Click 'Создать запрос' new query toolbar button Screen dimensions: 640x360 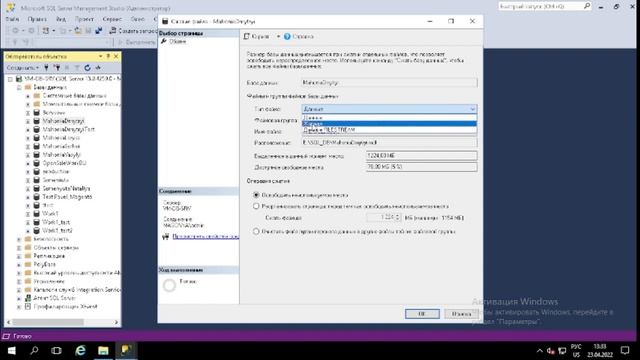133,31
